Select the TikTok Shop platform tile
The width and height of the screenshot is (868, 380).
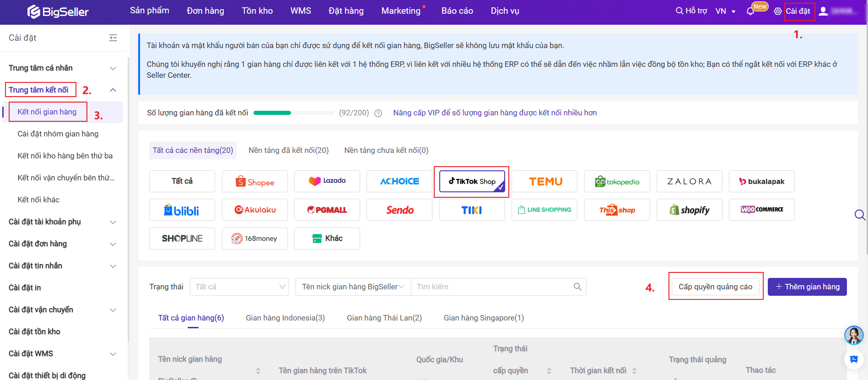pos(472,181)
